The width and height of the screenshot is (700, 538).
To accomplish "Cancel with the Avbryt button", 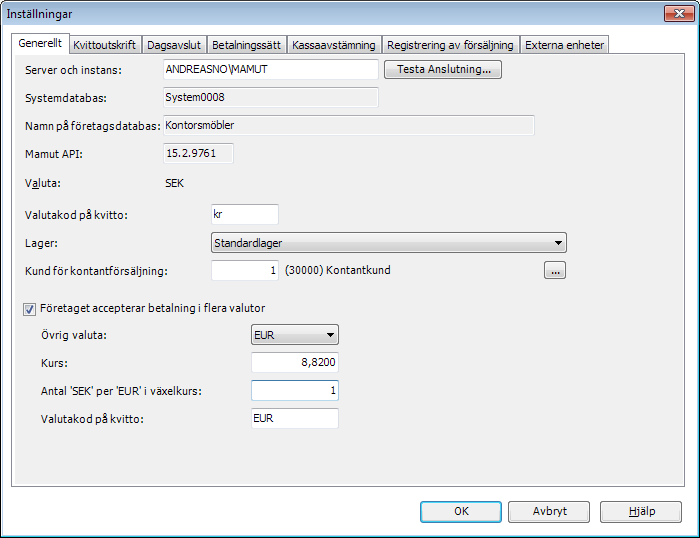I will pyautogui.click(x=549, y=512).
